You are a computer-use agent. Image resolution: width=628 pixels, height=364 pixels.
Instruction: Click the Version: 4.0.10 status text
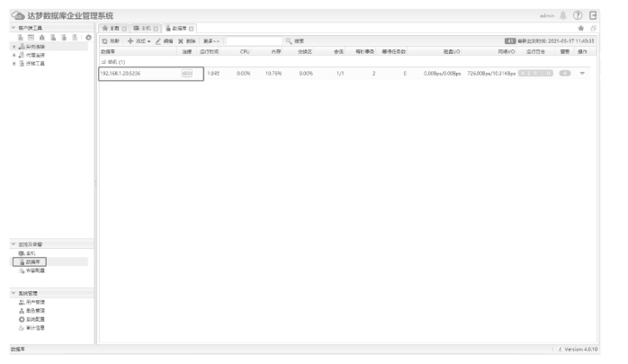click(580, 350)
